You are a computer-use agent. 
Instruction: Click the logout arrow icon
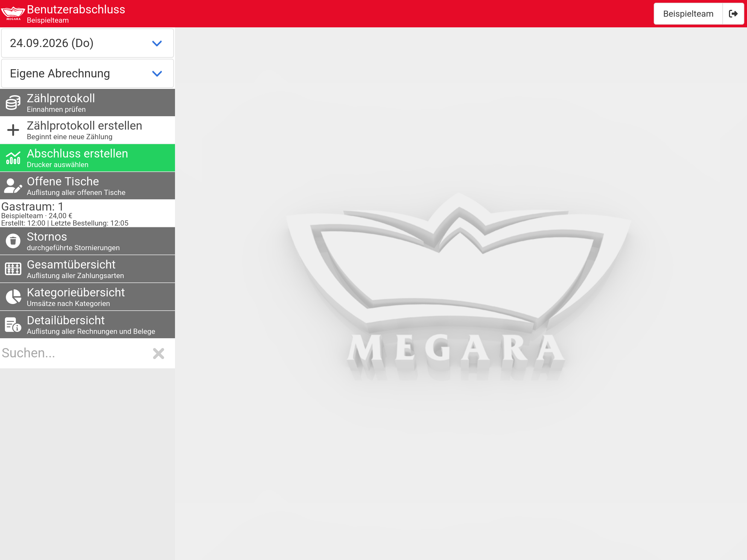click(733, 14)
